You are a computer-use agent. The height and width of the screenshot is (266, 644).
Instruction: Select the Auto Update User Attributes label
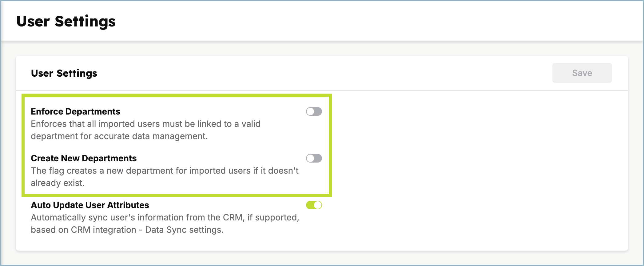[90, 205]
